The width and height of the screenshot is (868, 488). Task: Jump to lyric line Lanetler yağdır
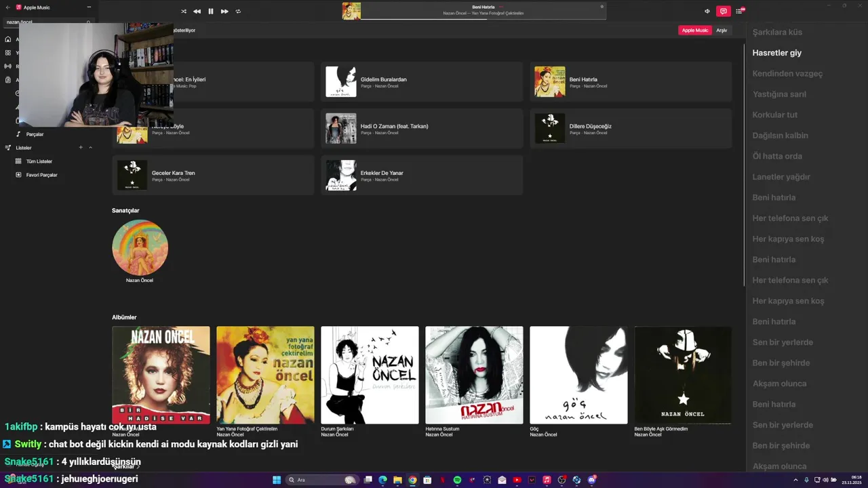(x=781, y=177)
